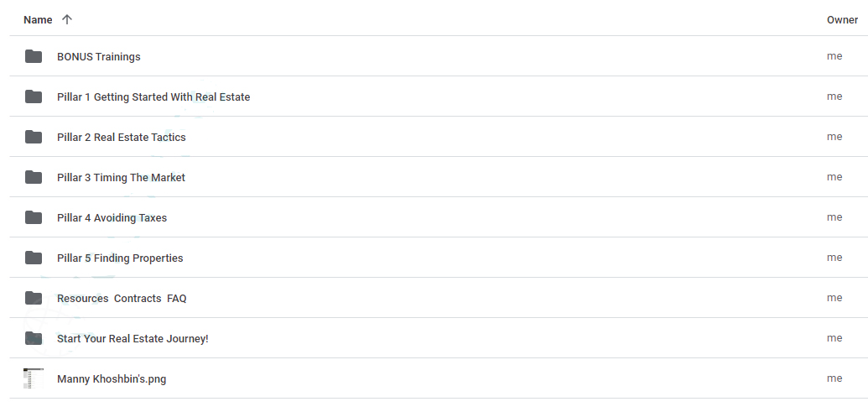Toggle sort direction with the arrow beside Name
Viewport: 868px width, 412px height.
(x=67, y=19)
